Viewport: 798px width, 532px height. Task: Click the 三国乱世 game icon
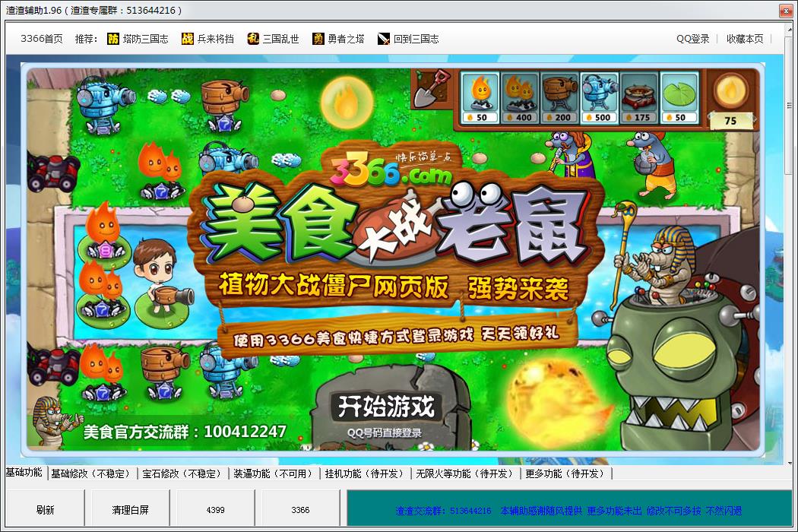point(253,39)
